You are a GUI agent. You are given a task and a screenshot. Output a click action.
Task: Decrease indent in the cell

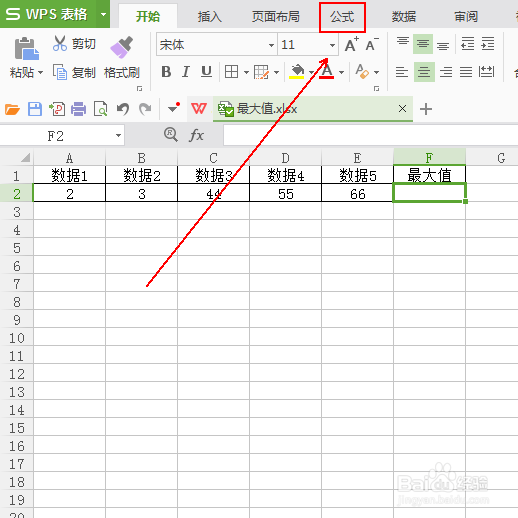(467, 44)
